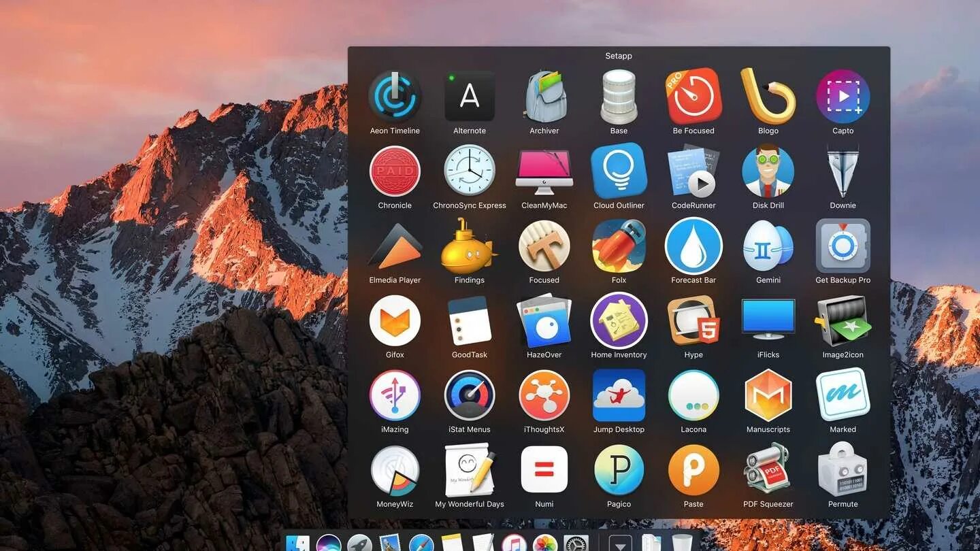Screen dimensions: 980x551
Task: Open the Aeon Timeline app
Action: tap(395, 97)
